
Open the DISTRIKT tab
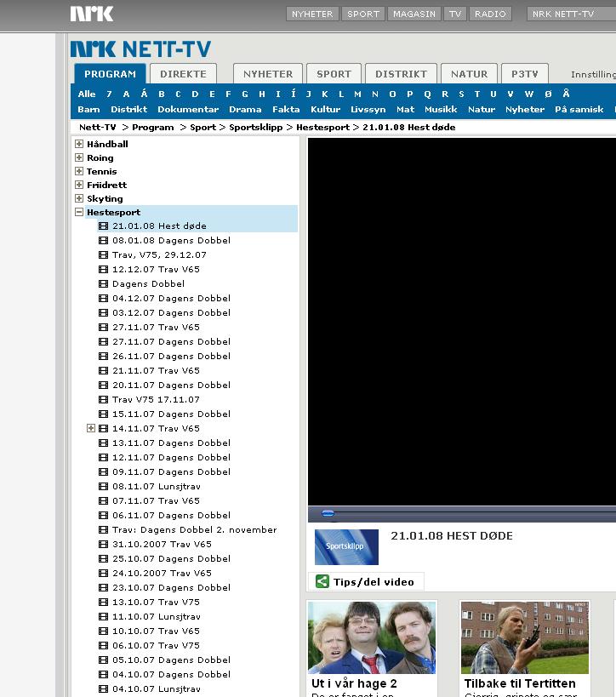[401, 74]
